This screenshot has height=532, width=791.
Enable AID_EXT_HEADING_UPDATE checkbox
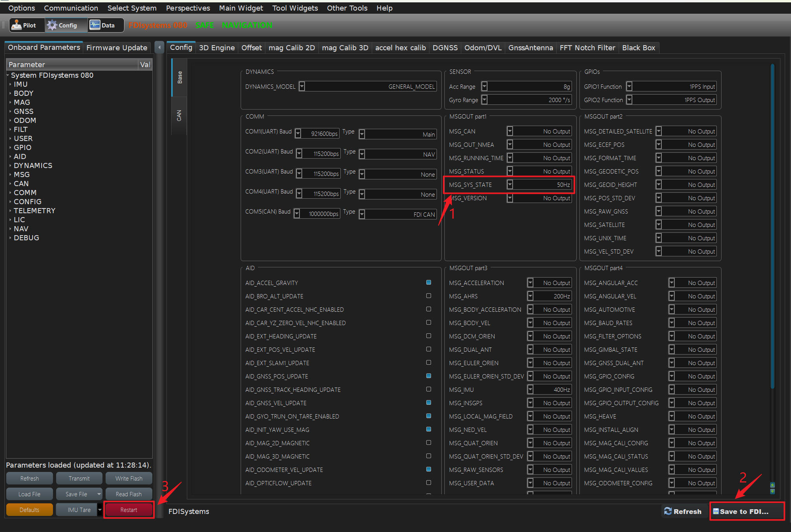[x=429, y=336]
